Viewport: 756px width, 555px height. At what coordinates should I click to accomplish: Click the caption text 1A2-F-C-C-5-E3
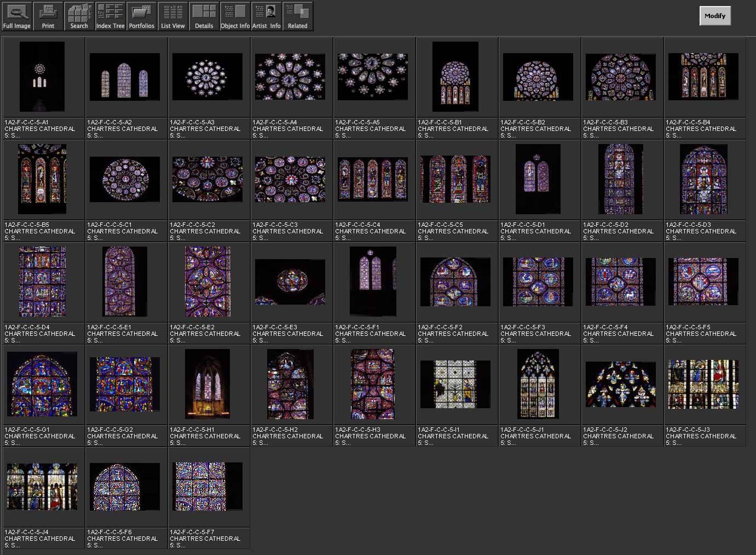275,327
